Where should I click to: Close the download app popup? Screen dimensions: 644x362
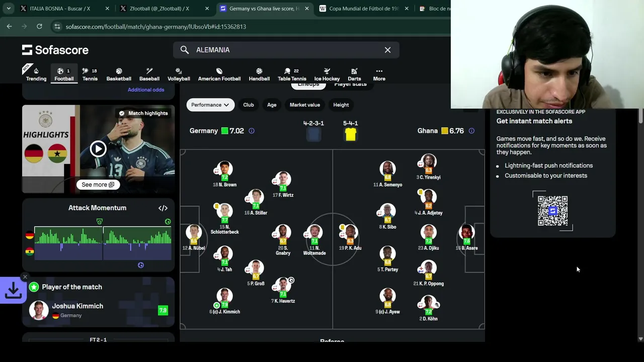point(25,277)
